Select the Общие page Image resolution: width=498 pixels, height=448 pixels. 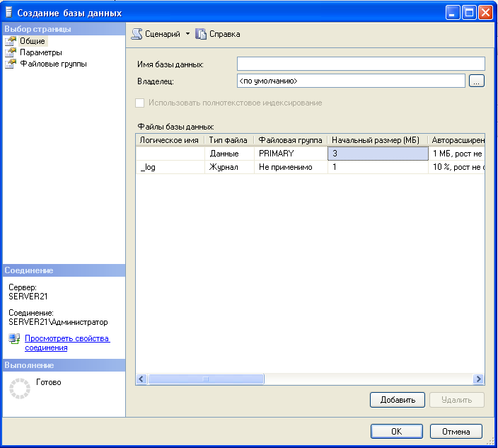coord(33,41)
